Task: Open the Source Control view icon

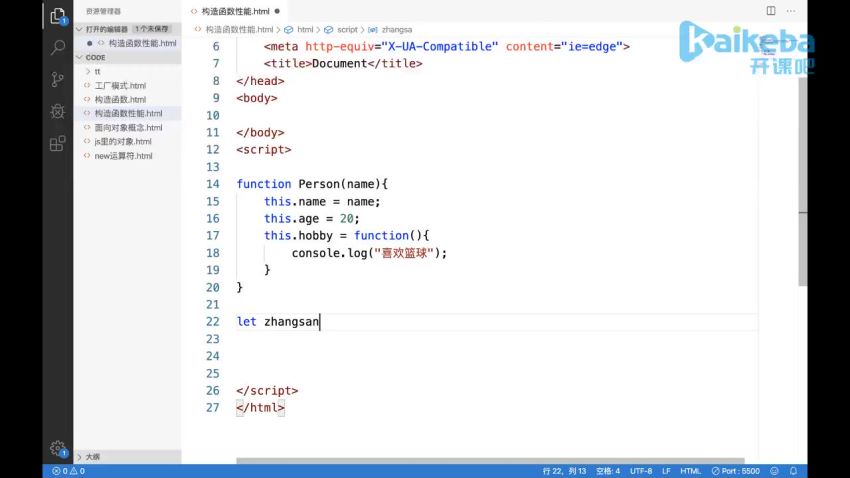Action: pos(57,80)
